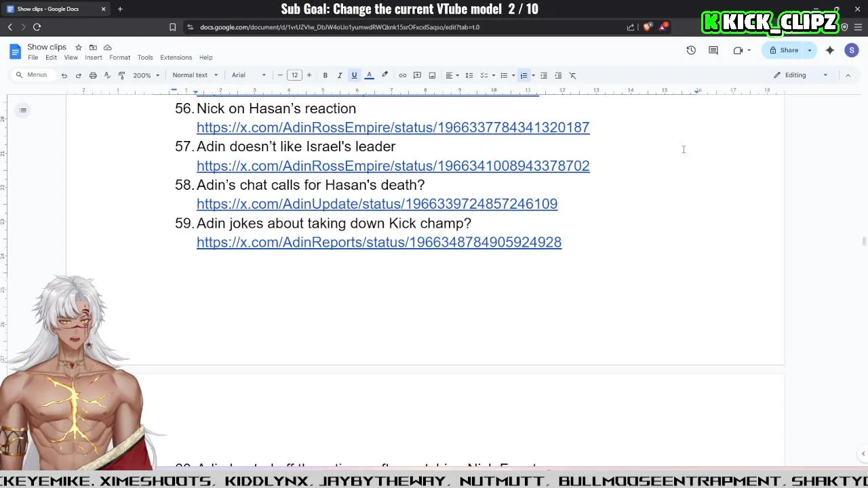Insert a link from the toolbar
This screenshot has width=868, height=488.
[x=402, y=75]
